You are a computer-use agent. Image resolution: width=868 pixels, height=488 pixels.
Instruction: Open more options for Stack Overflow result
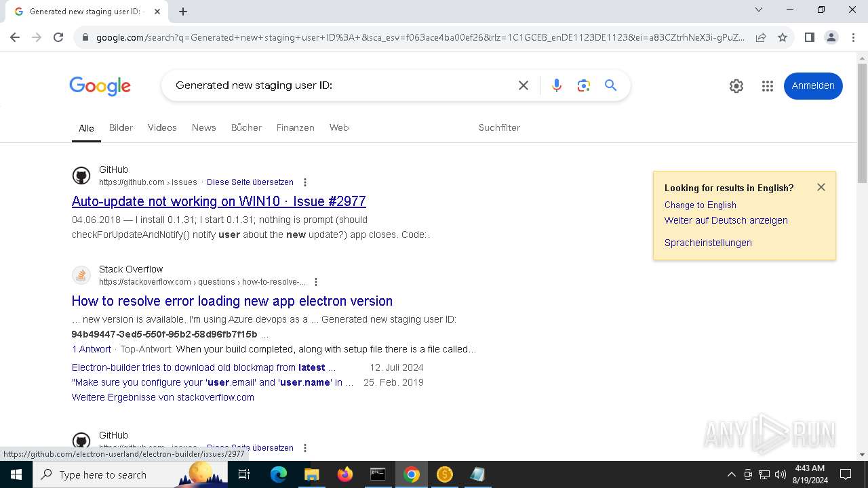(316, 282)
